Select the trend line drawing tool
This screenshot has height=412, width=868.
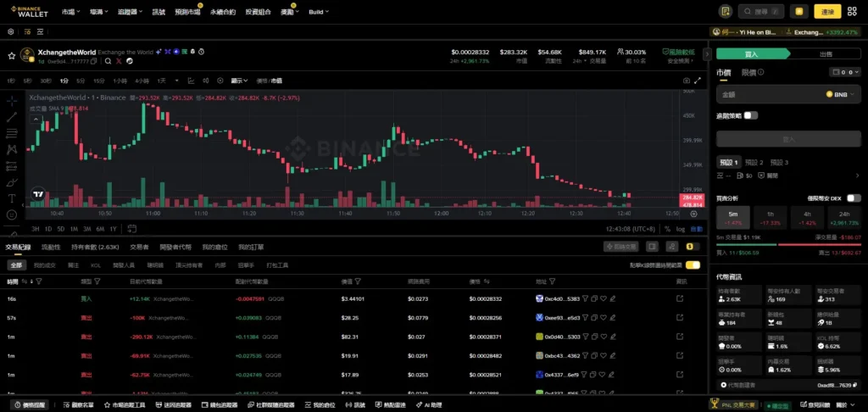click(x=12, y=117)
